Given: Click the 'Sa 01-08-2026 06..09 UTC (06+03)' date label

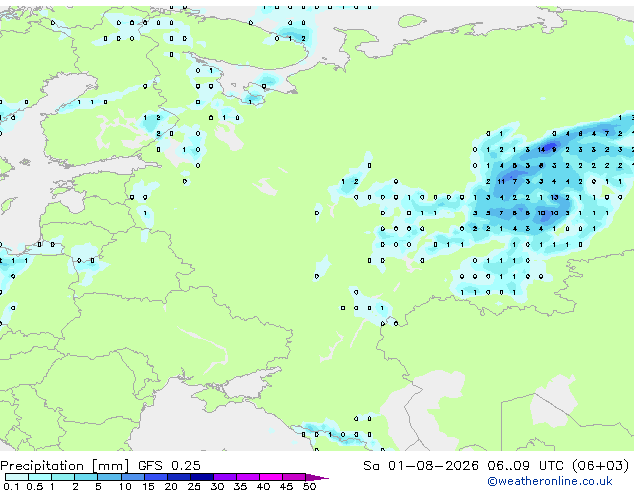Looking at the screenshot, I should tap(496, 466).
